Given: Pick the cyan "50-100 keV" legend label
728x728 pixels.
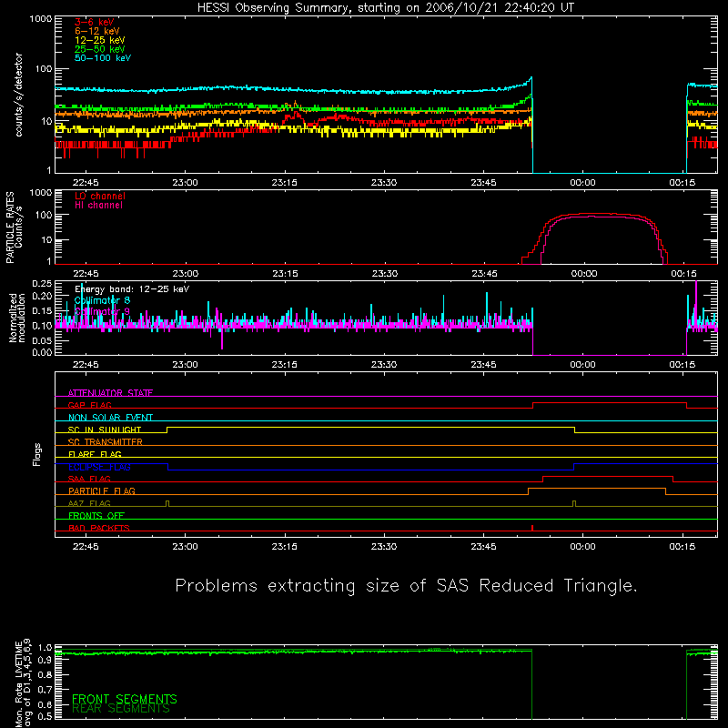Looking at the screenshot, I should tap(103, 58).
